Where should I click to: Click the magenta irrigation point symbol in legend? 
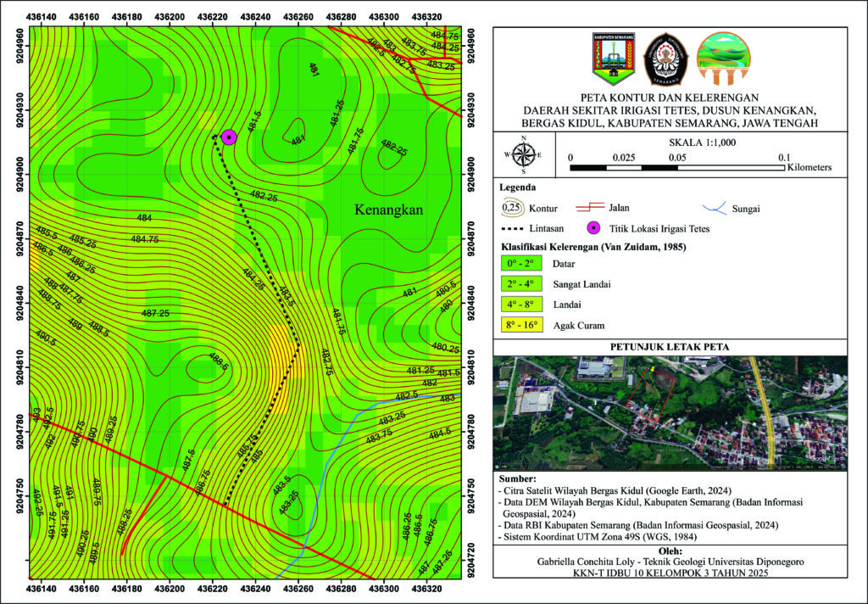(x=593, y=227)
